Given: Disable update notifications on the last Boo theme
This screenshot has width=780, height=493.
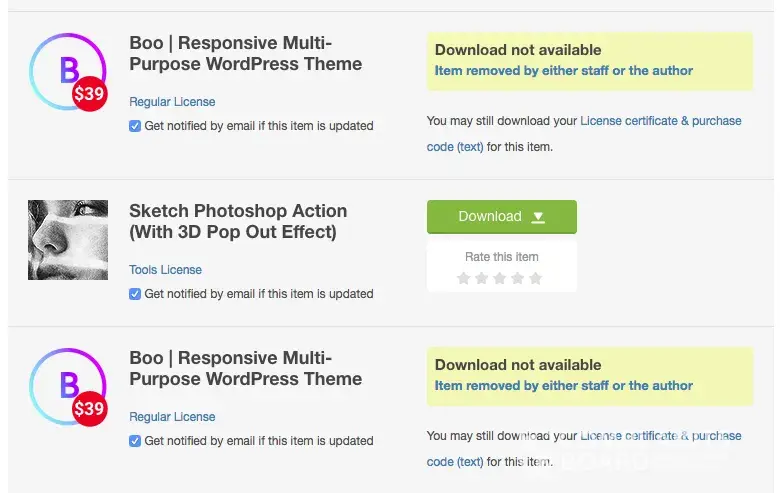Looking at the screenshot, I should click(x=135, y=441).
